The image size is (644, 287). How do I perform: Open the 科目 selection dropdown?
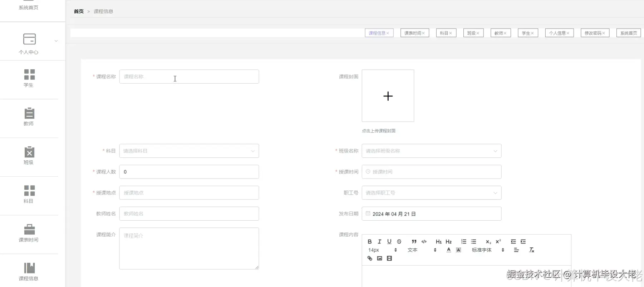pyautogui.click(x=189, y=151)
